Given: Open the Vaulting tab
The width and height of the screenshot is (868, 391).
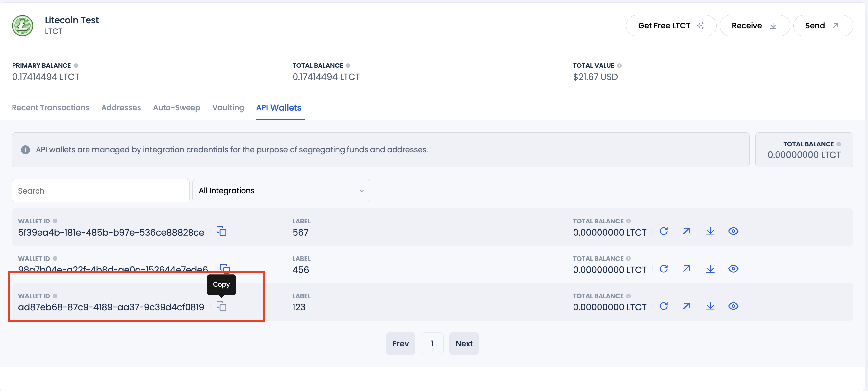Looking at the screenshot, I should 228,108.
